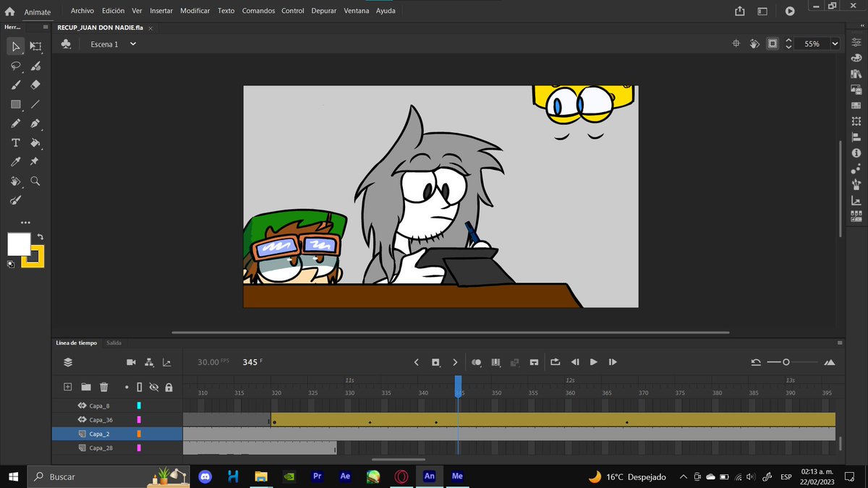Click the new layer plus icon
This screenshot has height=488, width=868.
pos(67,387)
